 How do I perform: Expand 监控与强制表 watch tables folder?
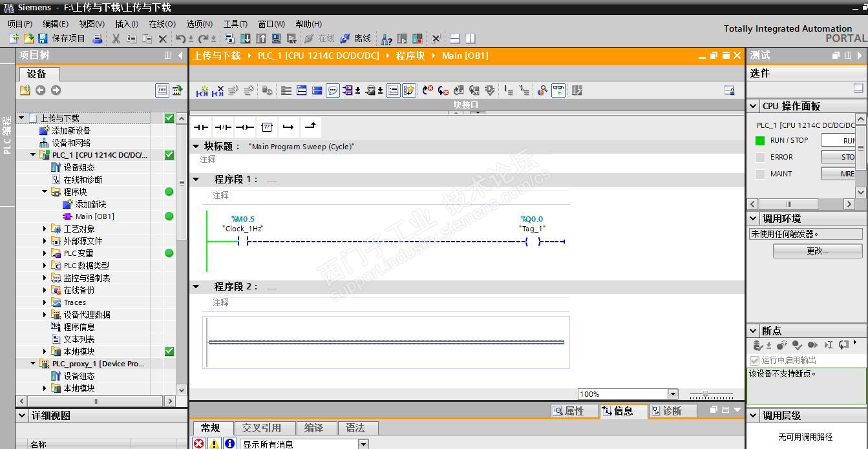point(45,278)
